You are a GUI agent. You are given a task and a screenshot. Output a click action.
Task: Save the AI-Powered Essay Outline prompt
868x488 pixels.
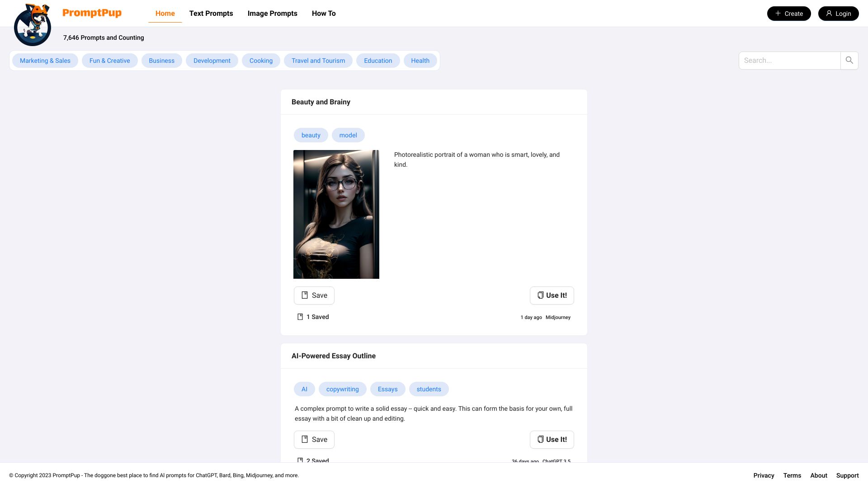tap(314, 440)
